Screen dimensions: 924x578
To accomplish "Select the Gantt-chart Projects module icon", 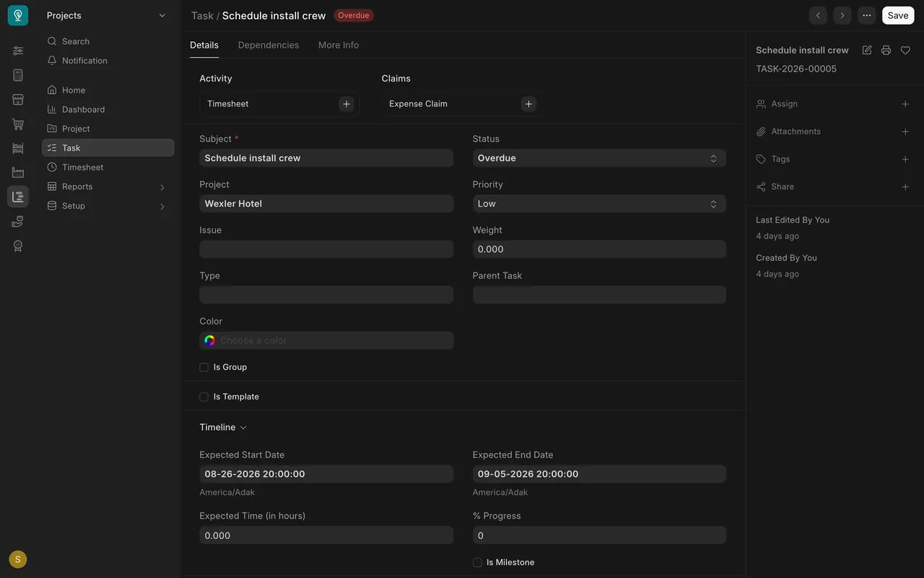I will [x=18, y=197].
